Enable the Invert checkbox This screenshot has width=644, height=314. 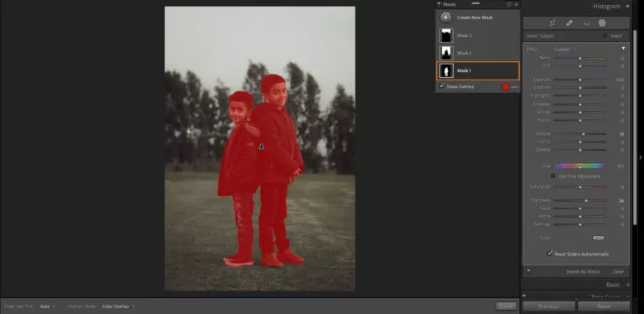(605, 36)
